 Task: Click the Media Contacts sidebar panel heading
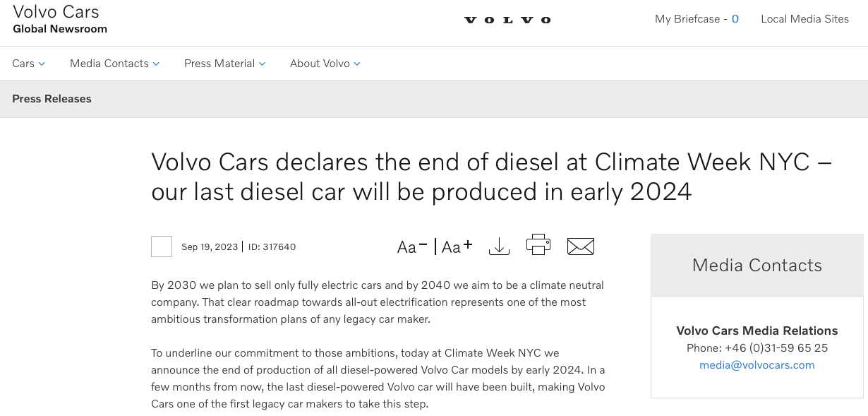click(x=757, y=266)
